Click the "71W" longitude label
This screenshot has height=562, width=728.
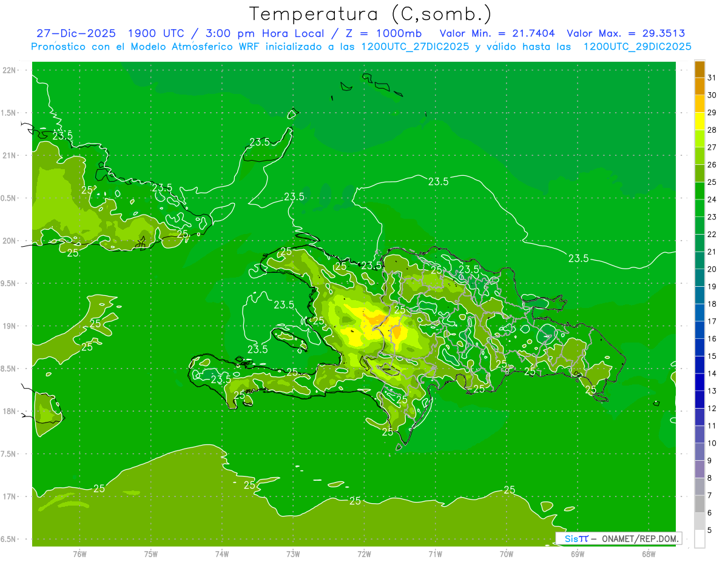[x=435, y=554]
